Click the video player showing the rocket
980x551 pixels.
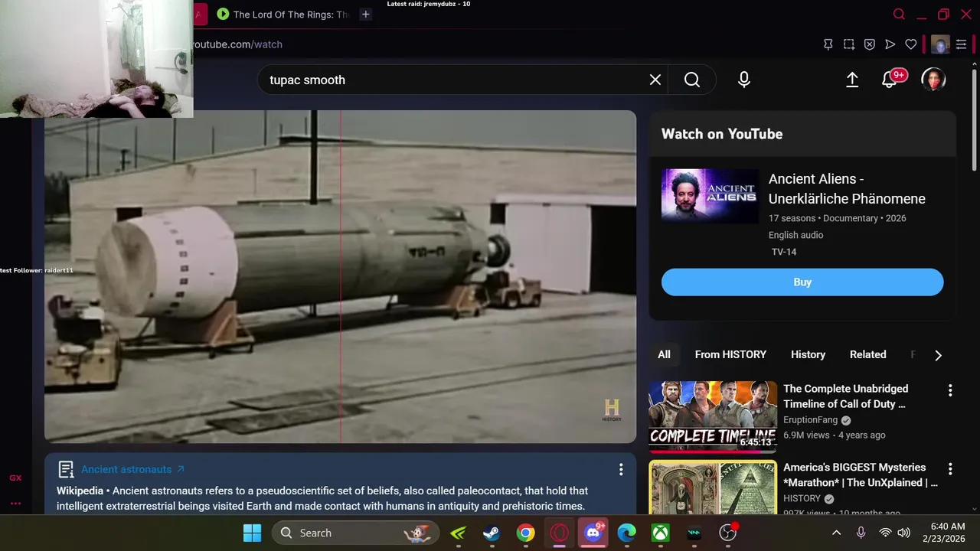point(340,276)
